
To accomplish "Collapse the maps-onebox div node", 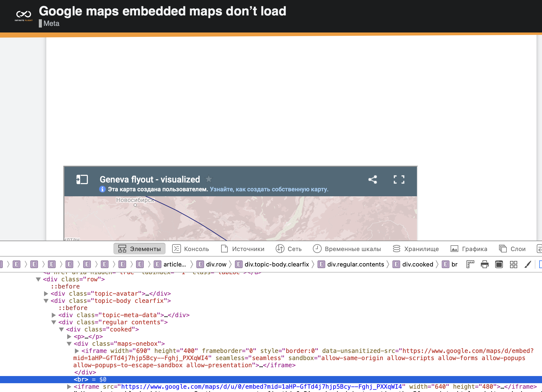I will click(x=69, y=344).
